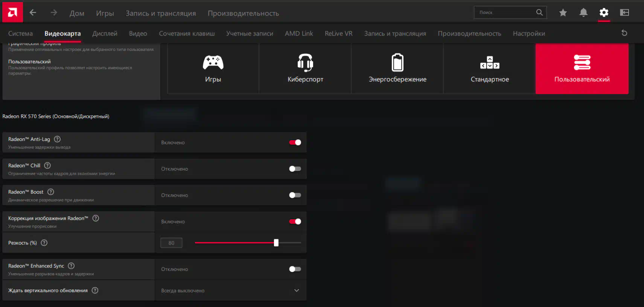Go back with the left arrow
The height and width of the screenshot is (307, 644).
point(33,12)
